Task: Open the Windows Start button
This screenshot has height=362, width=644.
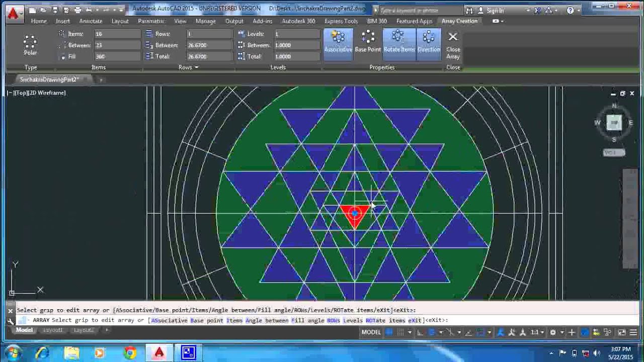Action: coord(13,352)
